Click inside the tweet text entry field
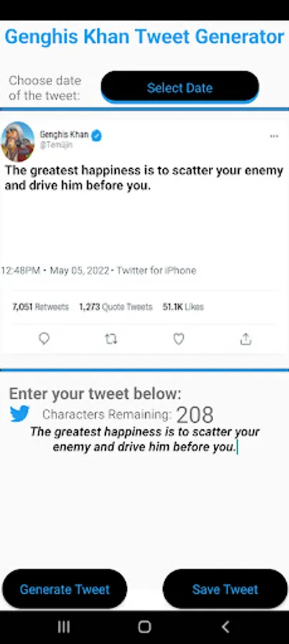289x644 pixels. click(144, 439)
